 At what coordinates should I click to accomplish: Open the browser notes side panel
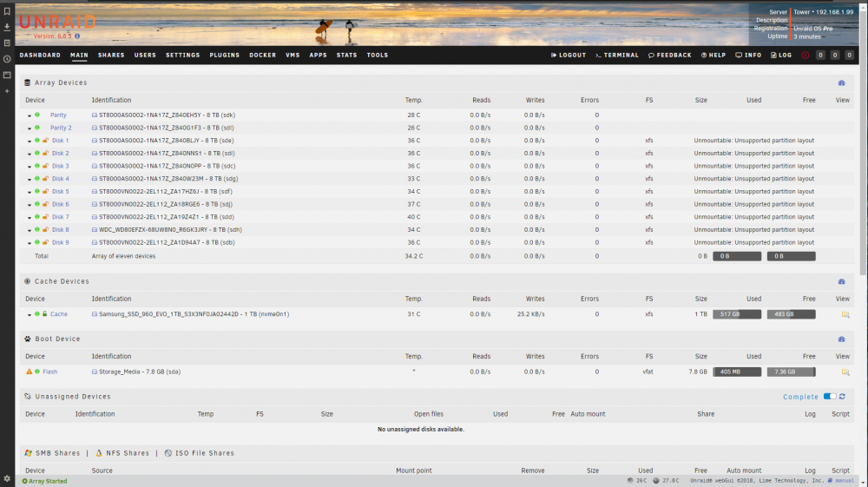7,43
